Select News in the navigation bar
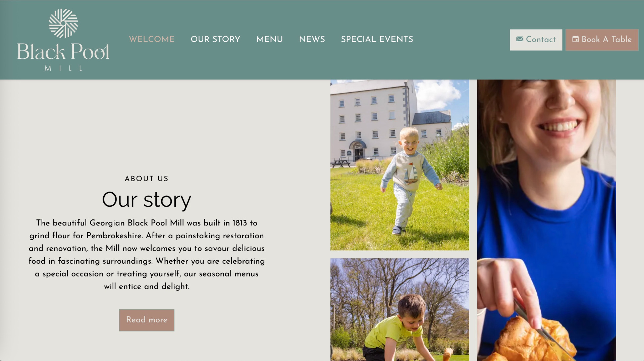Image resolution: width=644 pixels, height=361 pixels. [312, 39]
